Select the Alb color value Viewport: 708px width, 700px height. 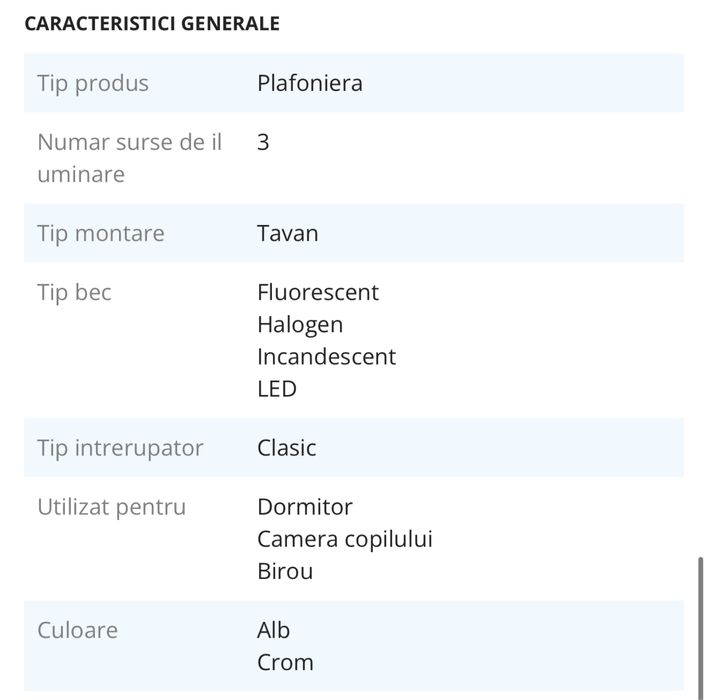click(274, 630)
